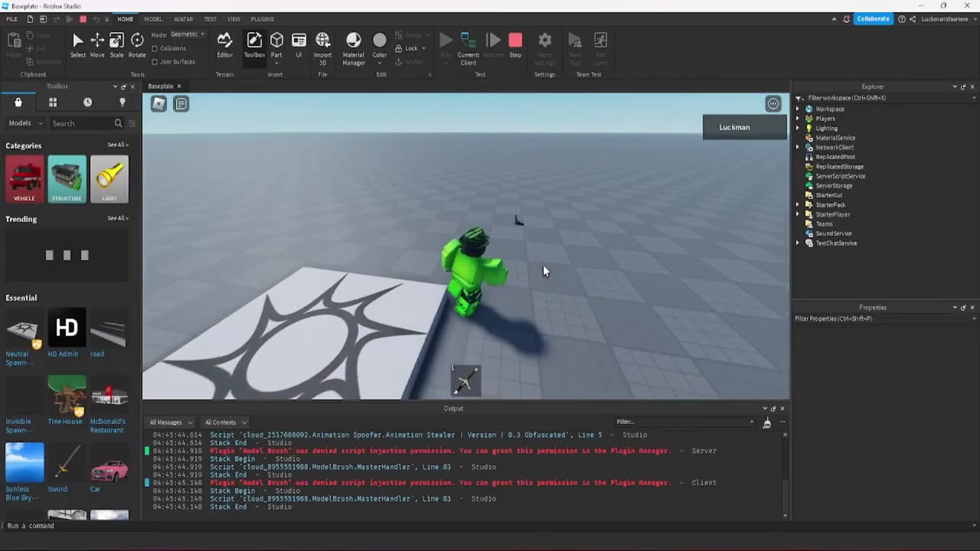Pick the Rotate tool
The height and width of the screenshot is (551, 980).
(x=137, y=45)
